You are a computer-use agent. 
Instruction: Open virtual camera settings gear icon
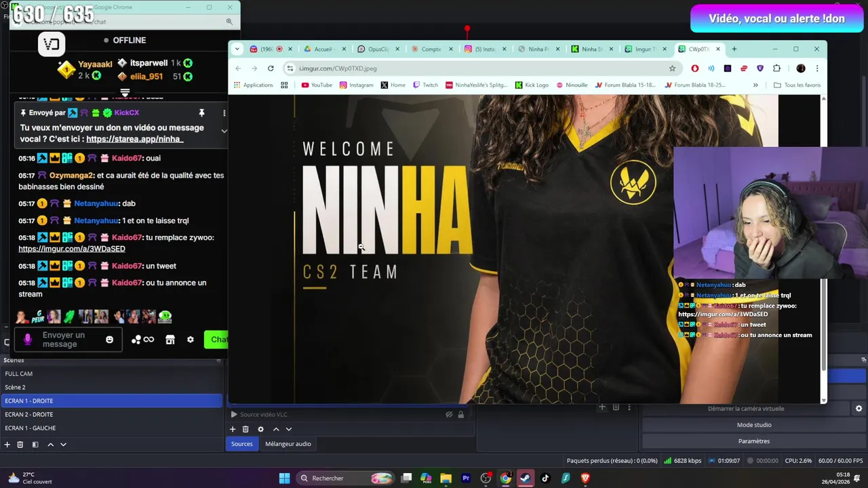[x=859, y=409]
